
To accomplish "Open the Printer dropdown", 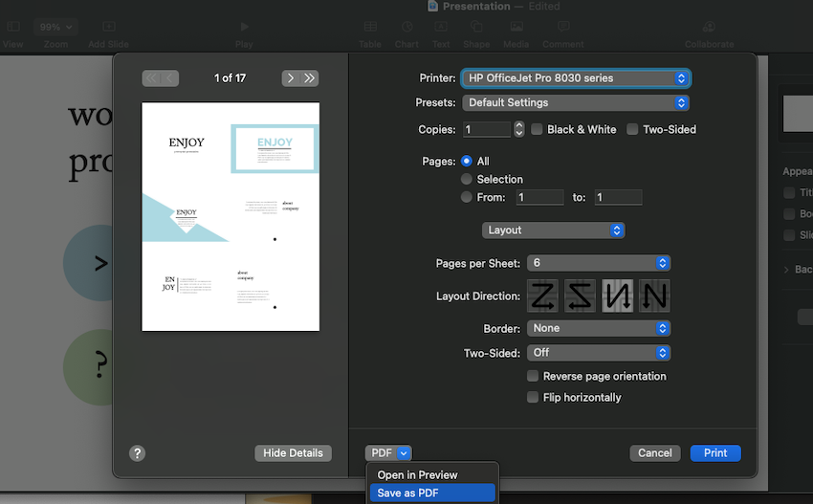I will pyautogui.click(x=575, y=78).
